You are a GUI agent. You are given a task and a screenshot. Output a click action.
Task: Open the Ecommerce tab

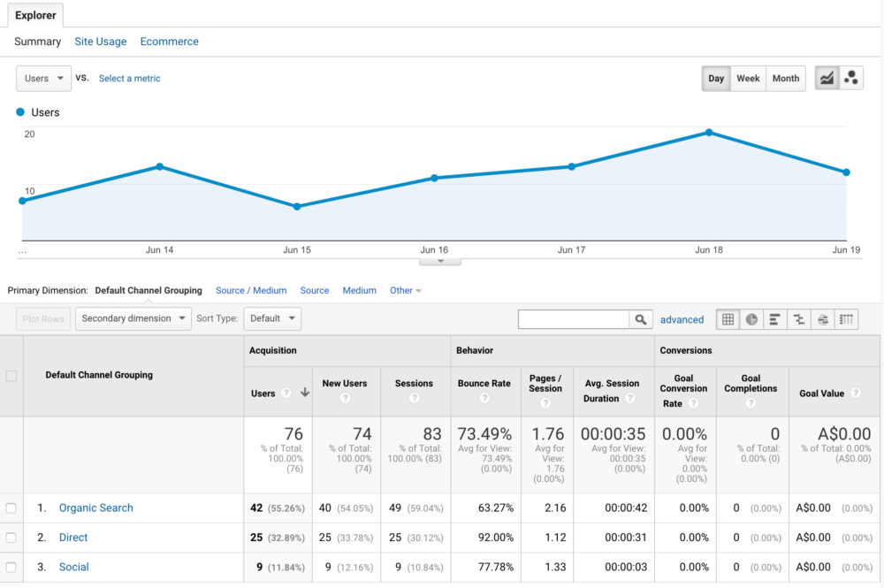[x=169, y=42]
